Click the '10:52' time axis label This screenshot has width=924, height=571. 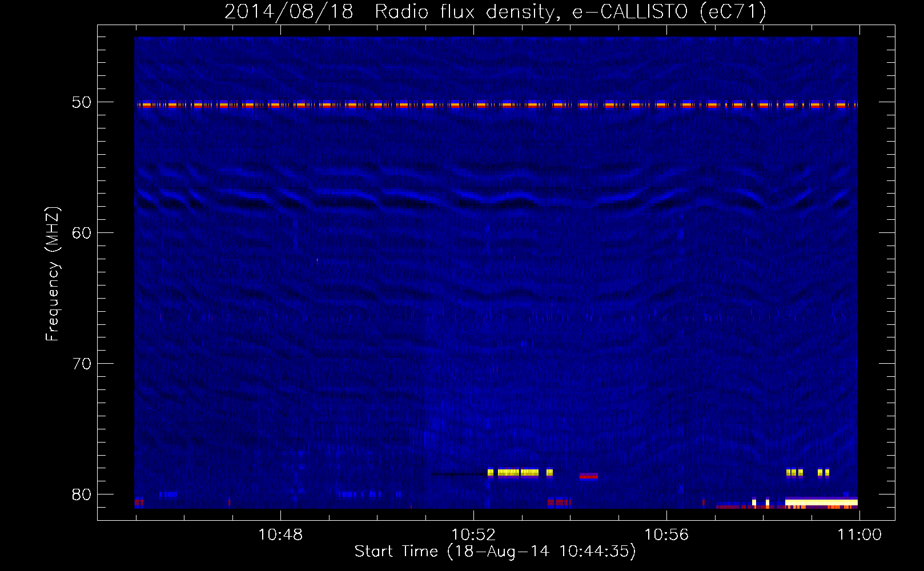click(x=473, y=535)
